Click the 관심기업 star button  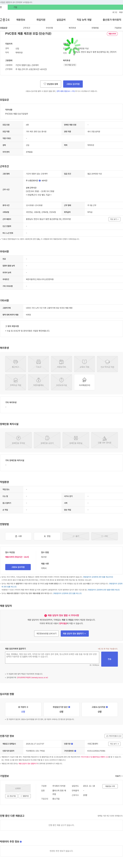pos(11,796)
